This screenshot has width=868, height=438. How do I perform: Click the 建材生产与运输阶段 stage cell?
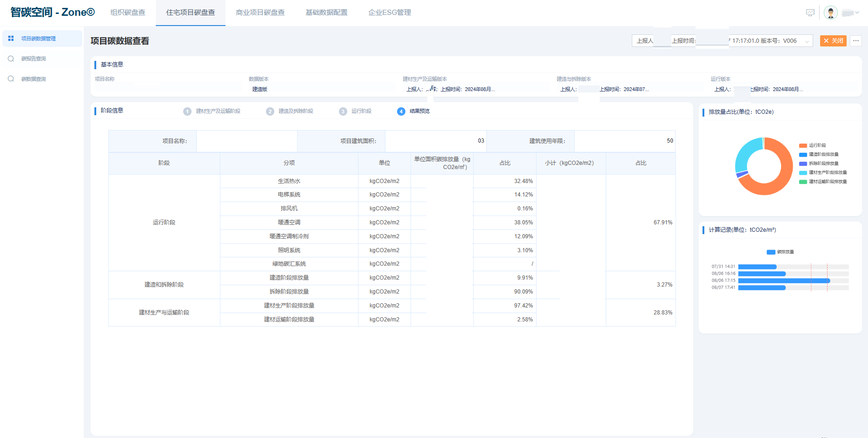pos(164,313)
